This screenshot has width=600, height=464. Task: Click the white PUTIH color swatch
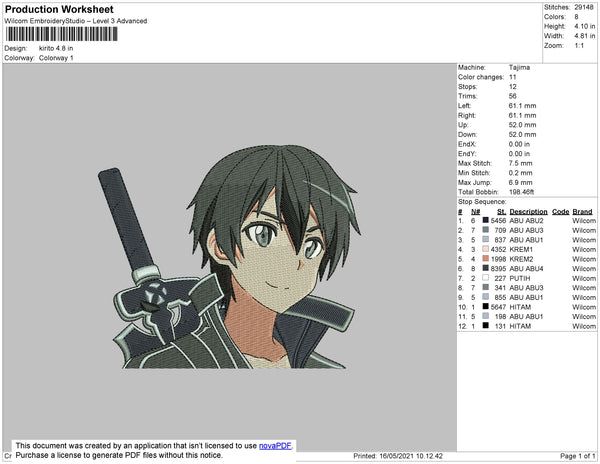point(486,278)
